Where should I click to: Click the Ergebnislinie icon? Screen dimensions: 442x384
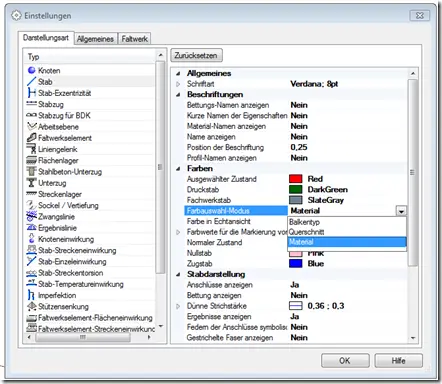tap(31, 228)
